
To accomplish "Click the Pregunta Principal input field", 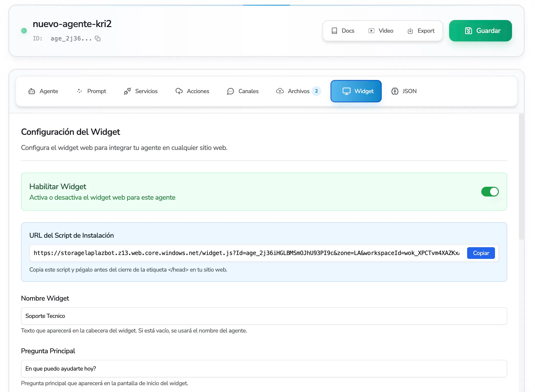I will [x=264, y=369].
